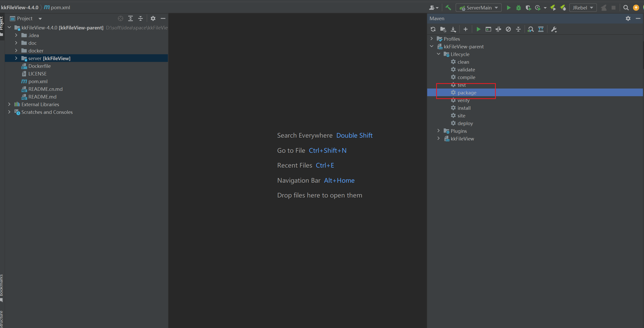Expand the docker folder arrow
644x328 pixels.
tap(16, 51)
